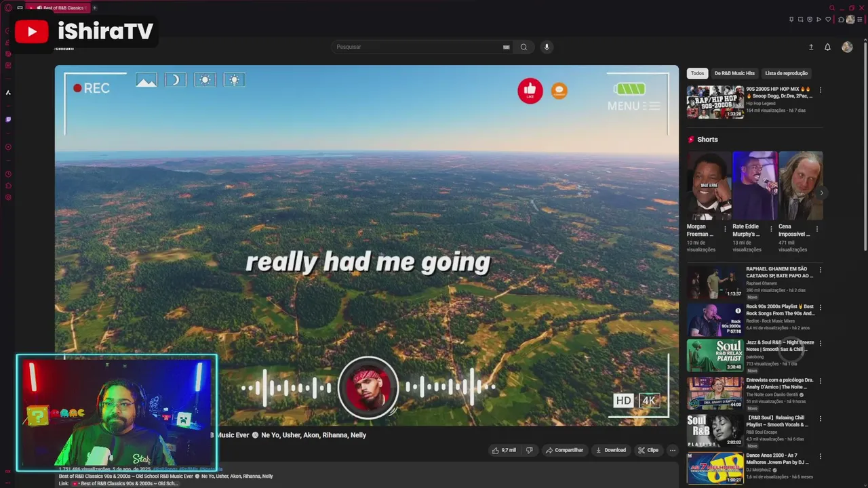868x488 pixels.
Task: Open Morgan Freeman short thumbnail
Action: (709, 185)
